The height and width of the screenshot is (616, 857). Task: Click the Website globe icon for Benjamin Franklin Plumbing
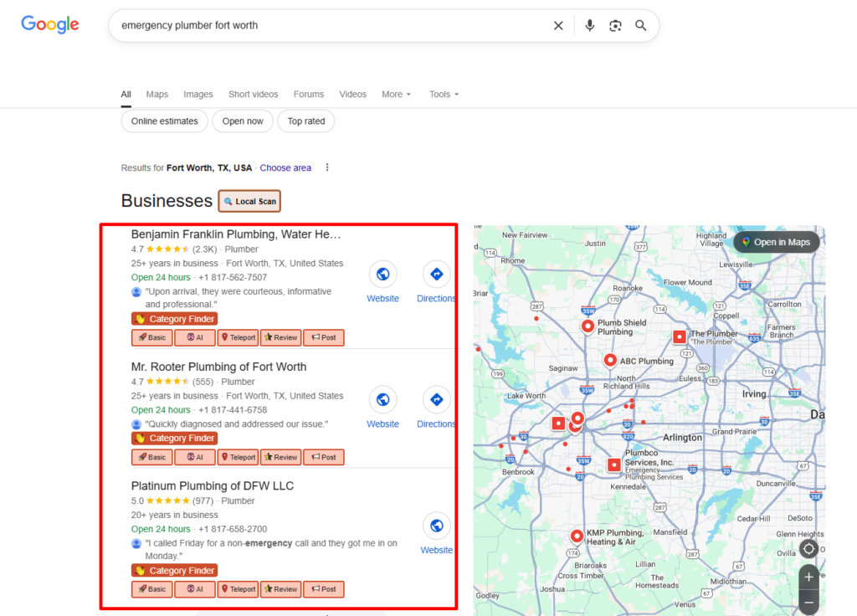(382, 274)
